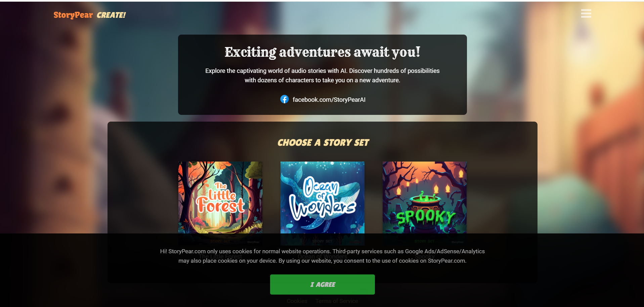The image size is (644, 307).
Task: Select the Ocean of Wonders story cover
Action: click(323, 204)
